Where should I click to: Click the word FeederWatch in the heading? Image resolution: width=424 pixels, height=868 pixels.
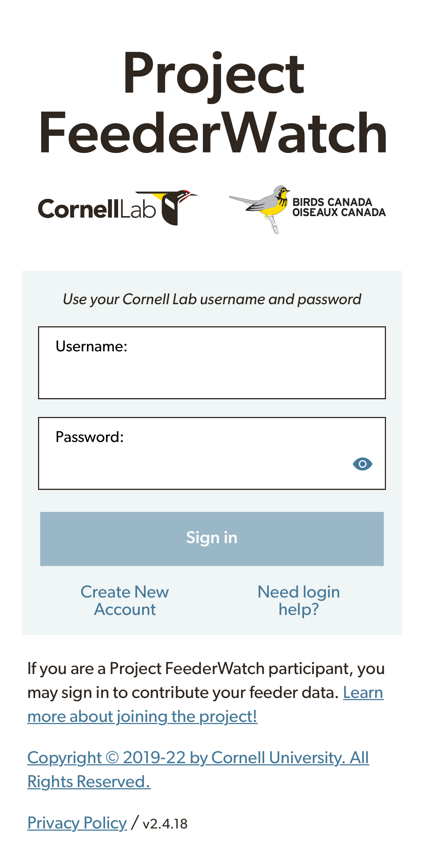point(213,133)
